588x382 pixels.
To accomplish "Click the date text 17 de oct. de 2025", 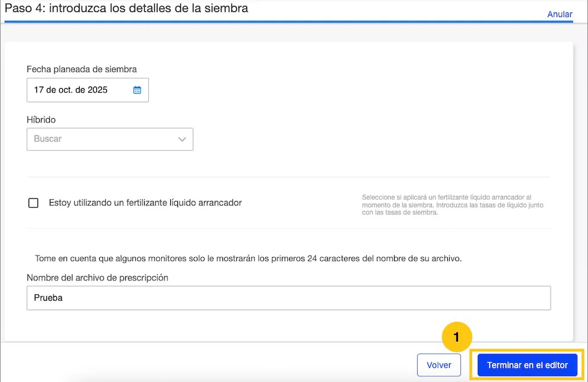I will tap(71, 90).
